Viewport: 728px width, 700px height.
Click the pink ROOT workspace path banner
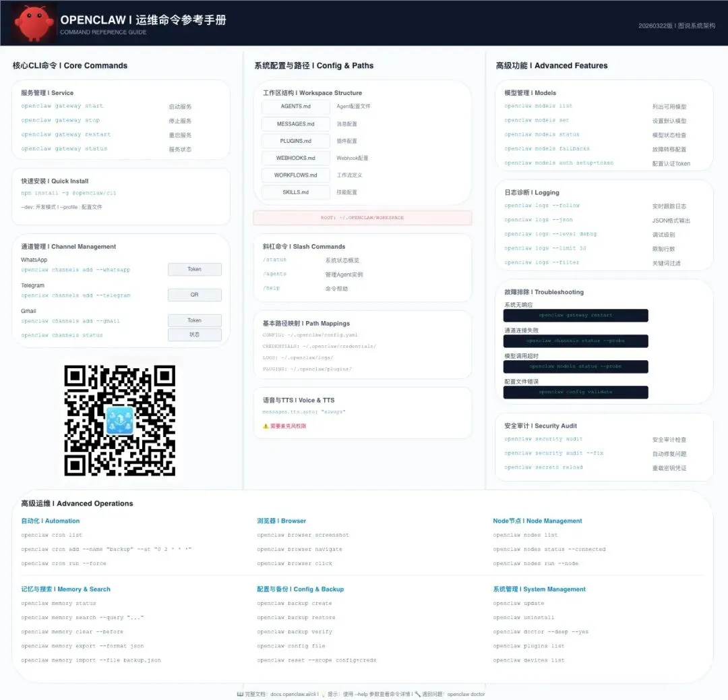pos(362,218)
